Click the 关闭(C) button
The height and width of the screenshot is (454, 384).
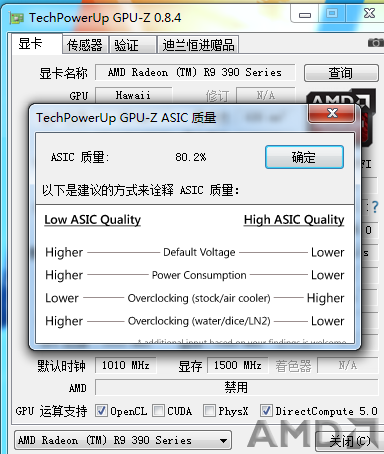click(348, 441)
